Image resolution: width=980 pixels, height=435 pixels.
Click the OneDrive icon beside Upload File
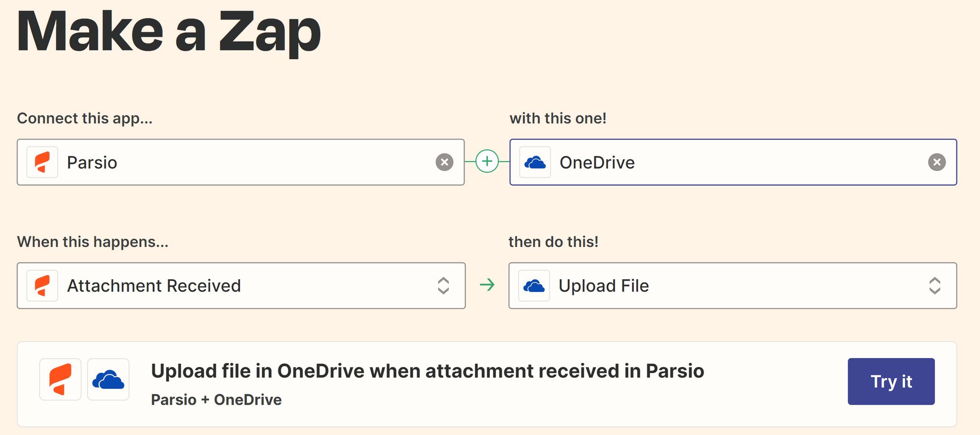534,286
